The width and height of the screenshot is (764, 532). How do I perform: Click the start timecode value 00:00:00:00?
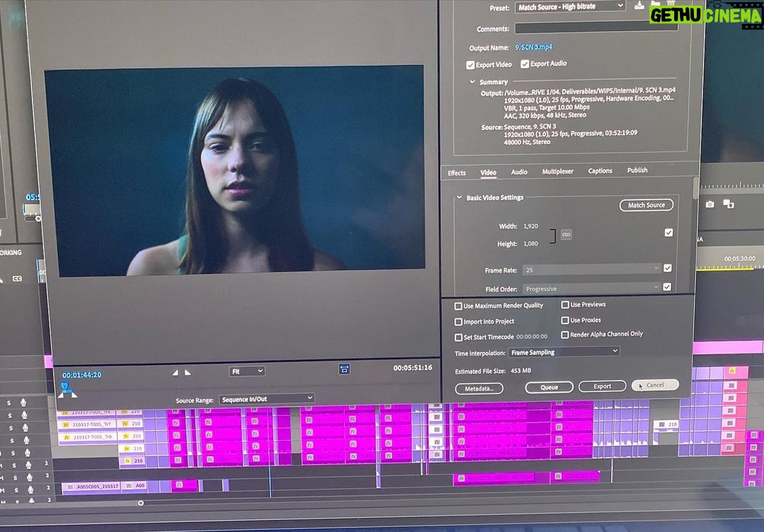click(531, 337)
